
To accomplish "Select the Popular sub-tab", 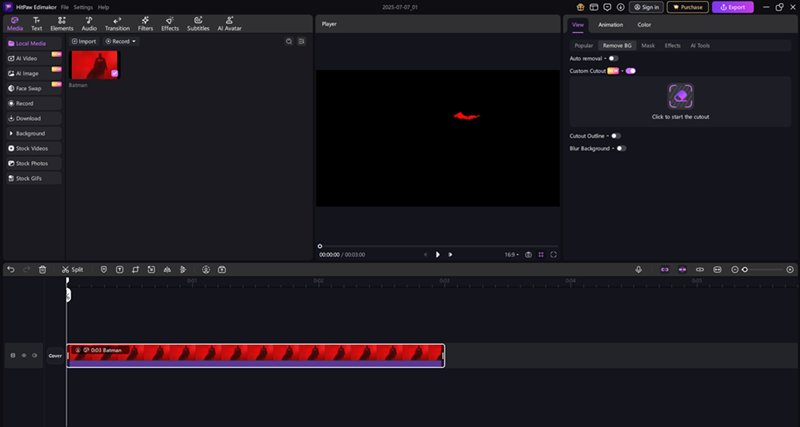I will click(584, 45).
